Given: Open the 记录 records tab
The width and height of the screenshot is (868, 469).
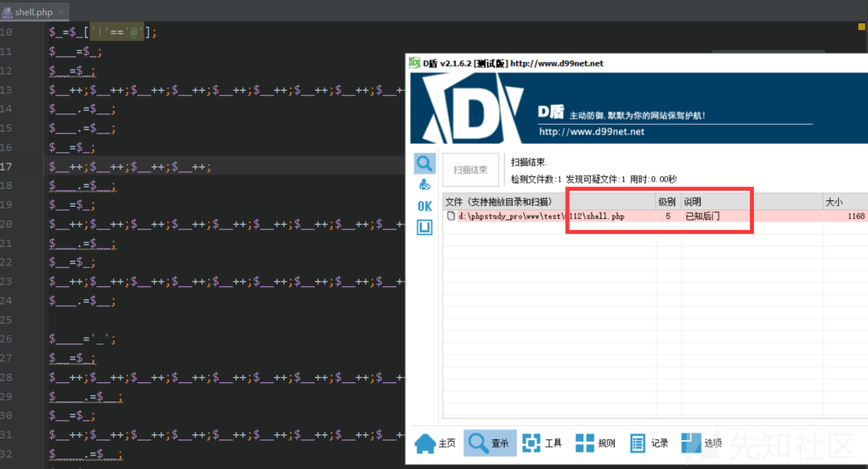Looking at the screenshot, I should (649, 443).
